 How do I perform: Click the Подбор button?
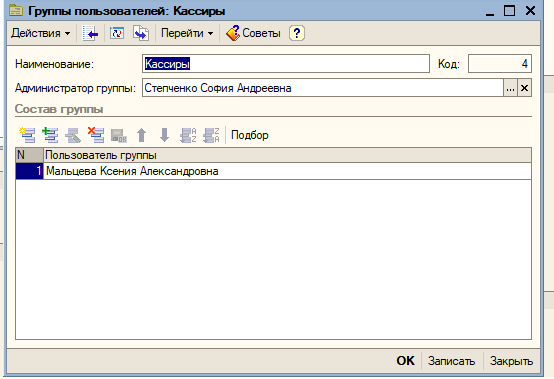(x=250, y=135)
